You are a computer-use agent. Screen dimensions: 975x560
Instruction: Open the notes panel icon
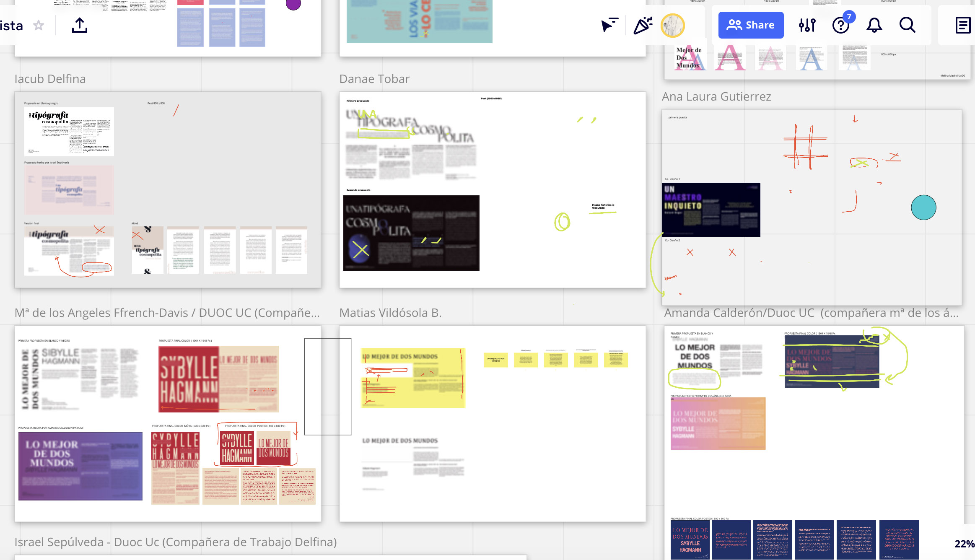963,25
